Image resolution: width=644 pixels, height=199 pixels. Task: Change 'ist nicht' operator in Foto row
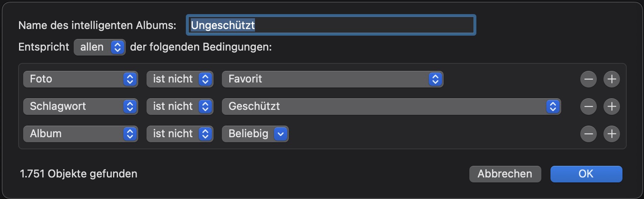pyautogui.click(x=180, y=79)
